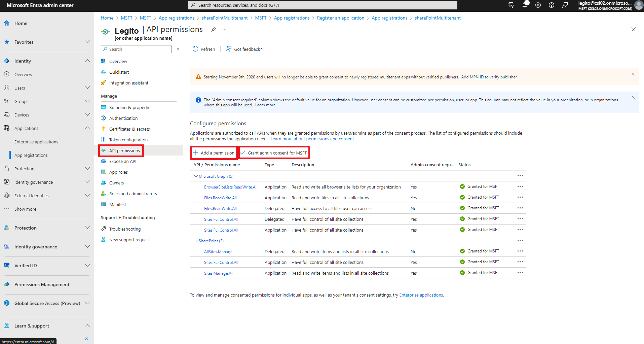The image size is (644, 344).
Task: Expand the Favorites section
Action: pyautogui.click(x=87, y=42)
